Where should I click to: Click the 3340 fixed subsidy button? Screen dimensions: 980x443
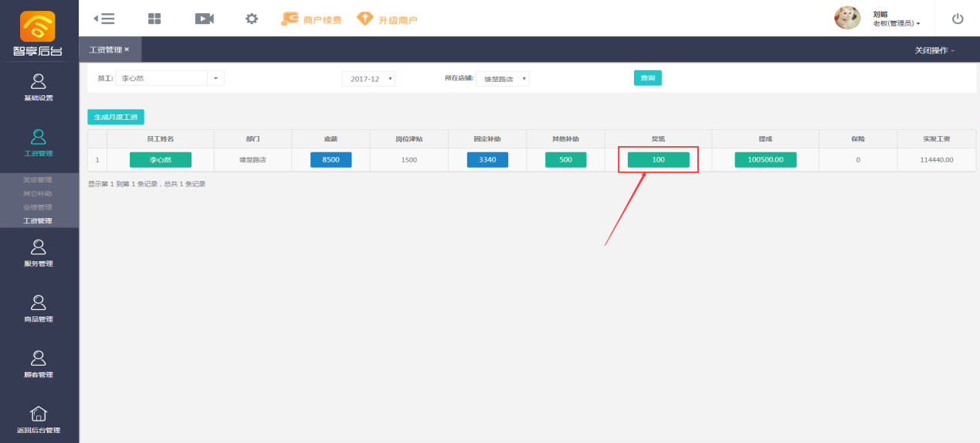(x=487, y=159)
